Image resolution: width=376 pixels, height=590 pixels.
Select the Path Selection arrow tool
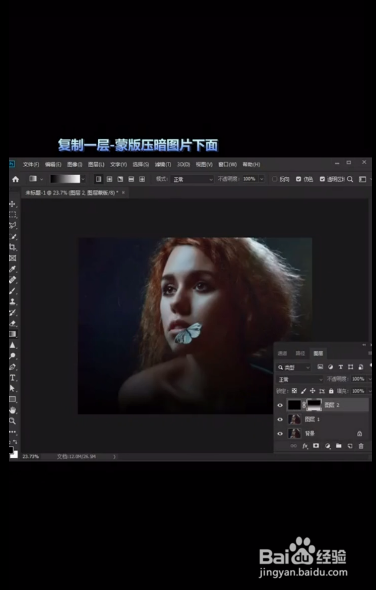click(13, 388)
